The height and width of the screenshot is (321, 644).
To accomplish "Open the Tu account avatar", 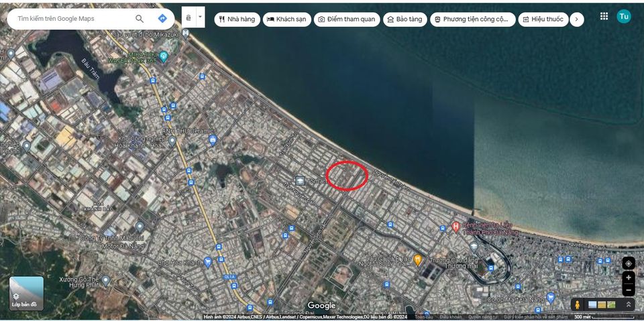I will pos(624,17).
